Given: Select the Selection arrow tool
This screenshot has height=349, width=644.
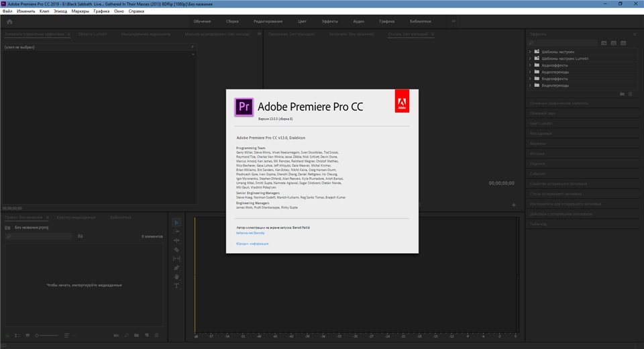Looking at the screenshot, I should tap(176, 222).
